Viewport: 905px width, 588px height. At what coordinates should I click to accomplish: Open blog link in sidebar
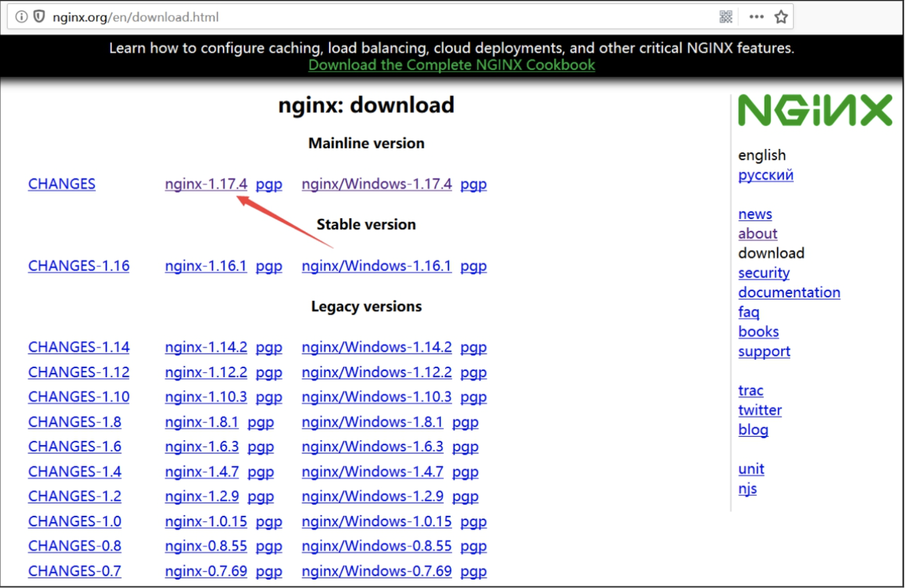[753, 430]
